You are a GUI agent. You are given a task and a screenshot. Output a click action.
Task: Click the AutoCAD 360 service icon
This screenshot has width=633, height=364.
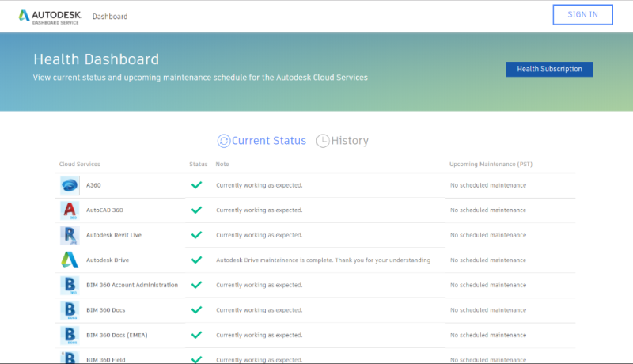pyautogui.click(x=70, y=210)
